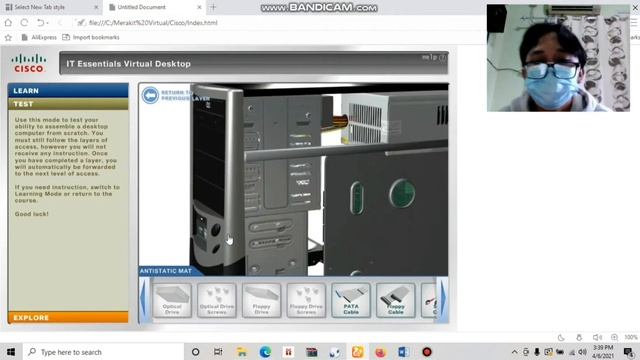
Task: Click the Return to Previous Layer arrow icon
Action: [150, 95]
